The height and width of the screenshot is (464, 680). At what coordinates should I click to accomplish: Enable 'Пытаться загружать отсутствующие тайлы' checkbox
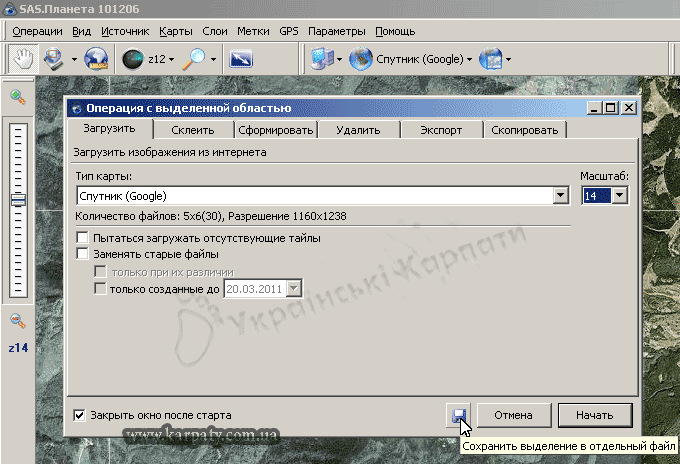coord(83,239)
